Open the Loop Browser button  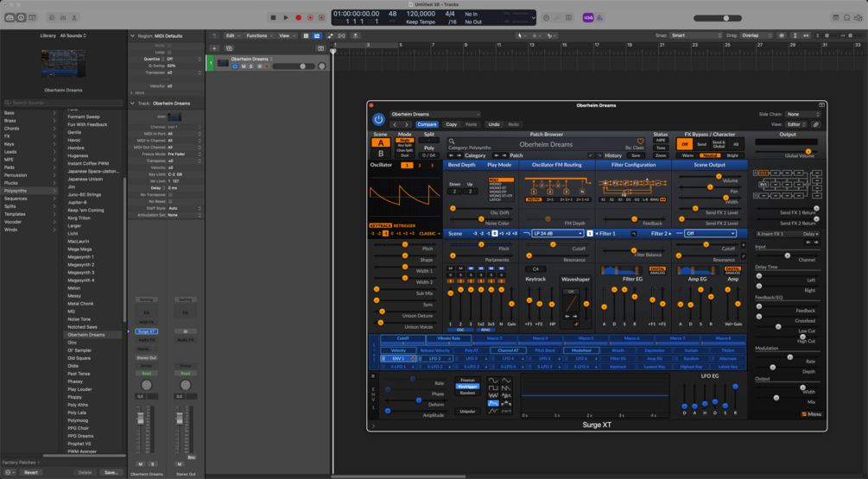click(846, 18)
